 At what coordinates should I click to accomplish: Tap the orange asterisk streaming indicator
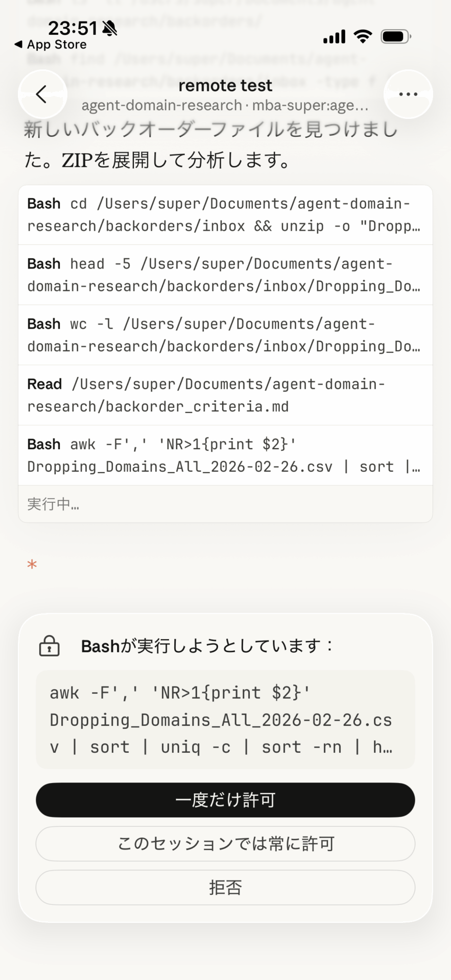(32, 563)
